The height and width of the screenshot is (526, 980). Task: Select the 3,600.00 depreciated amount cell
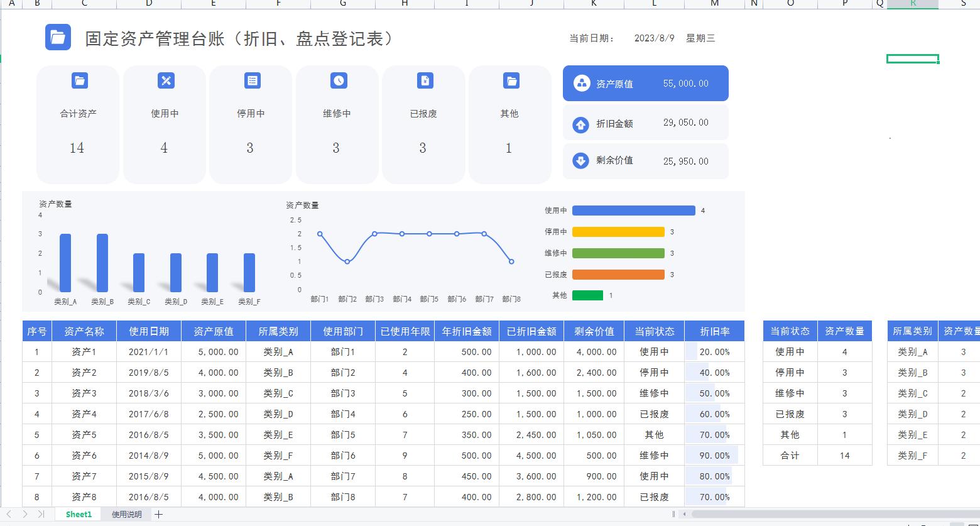(x=531, y=476)
